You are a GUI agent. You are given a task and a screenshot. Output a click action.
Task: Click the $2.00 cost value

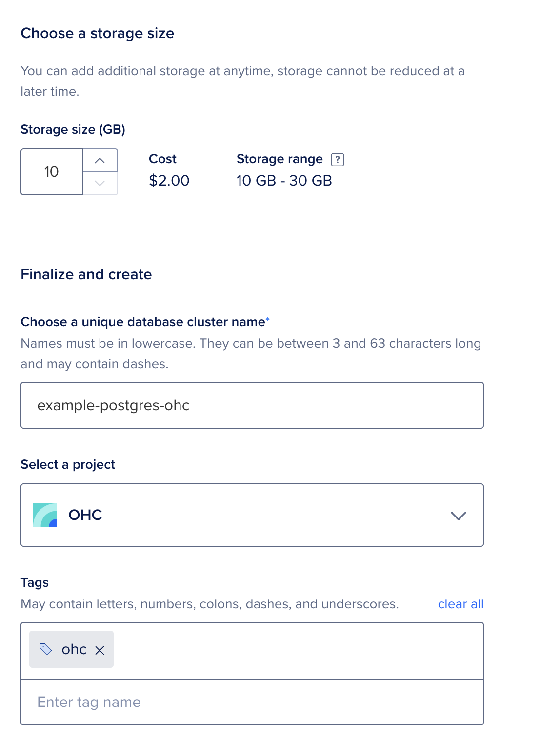point(169,180)
